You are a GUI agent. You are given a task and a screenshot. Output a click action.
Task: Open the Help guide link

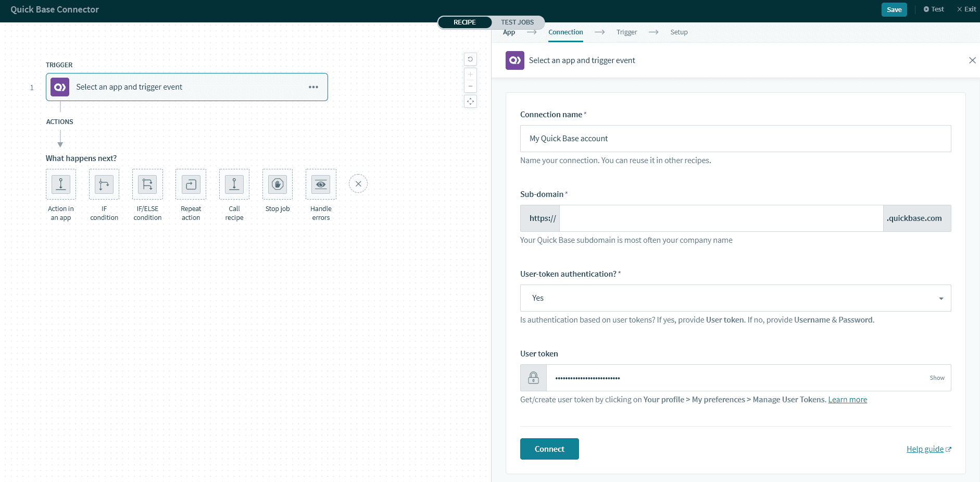pos(925,449)
